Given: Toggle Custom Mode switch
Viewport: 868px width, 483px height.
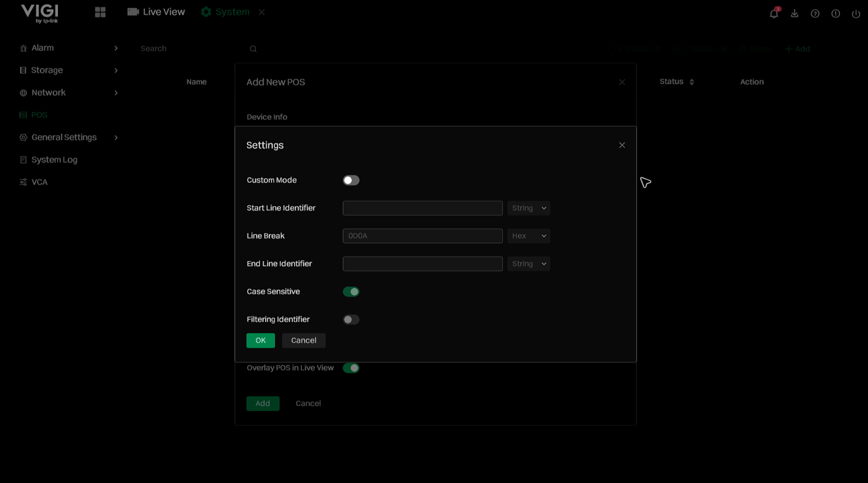Looking at the screenshot, I should [351, 180].
